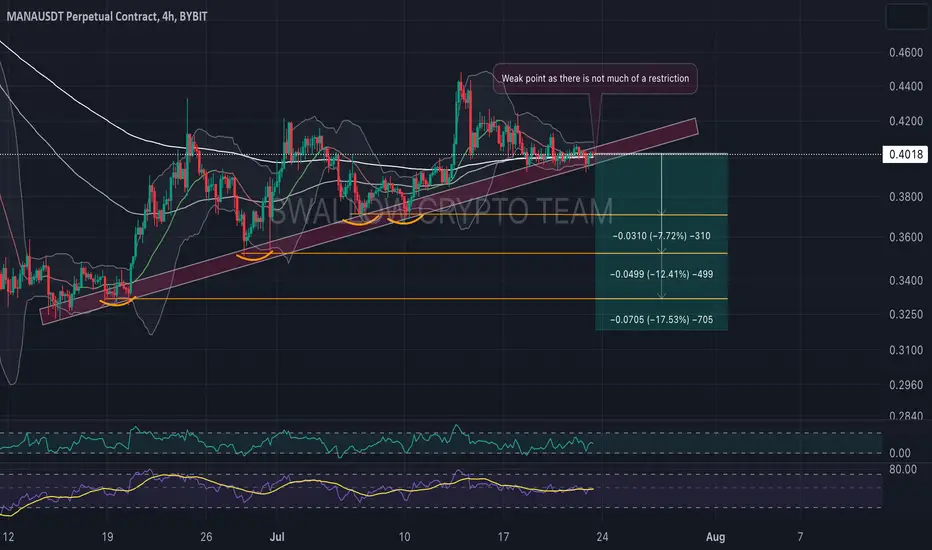Select the purple ascending trendline channel
Image resolution: width=932 pixels, height=550 pixels.
pyautogui.click(x=369, y=221)
